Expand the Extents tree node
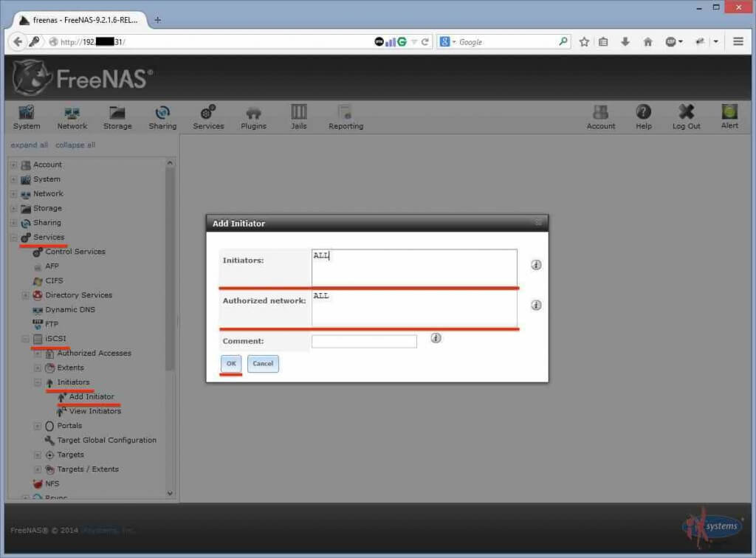The image size is (756, 558). [38, 368]
